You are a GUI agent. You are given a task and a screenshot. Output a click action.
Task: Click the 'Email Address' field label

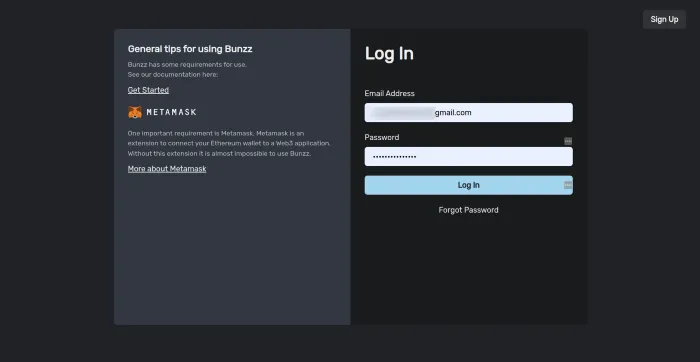[389, 93]
